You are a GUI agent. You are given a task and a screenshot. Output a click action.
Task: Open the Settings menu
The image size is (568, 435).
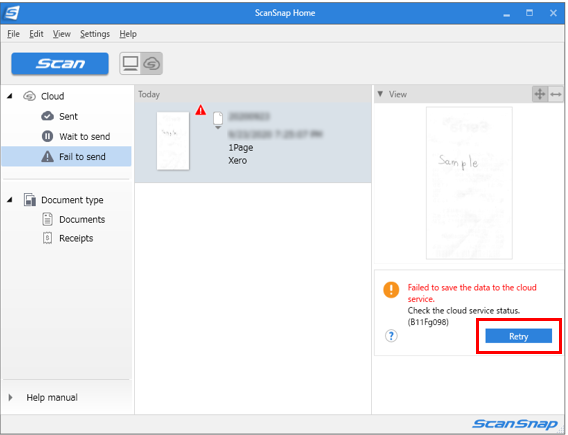(x=95, y=34)
